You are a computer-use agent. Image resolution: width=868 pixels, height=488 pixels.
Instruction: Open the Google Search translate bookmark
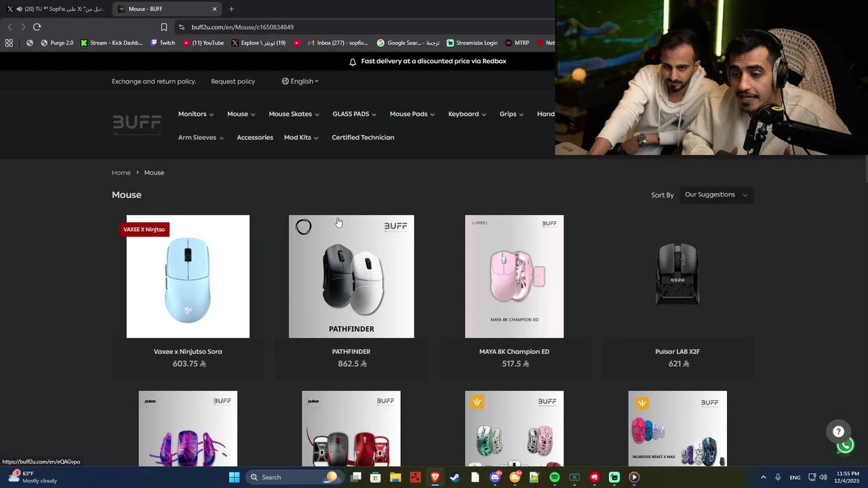point(408,43)
